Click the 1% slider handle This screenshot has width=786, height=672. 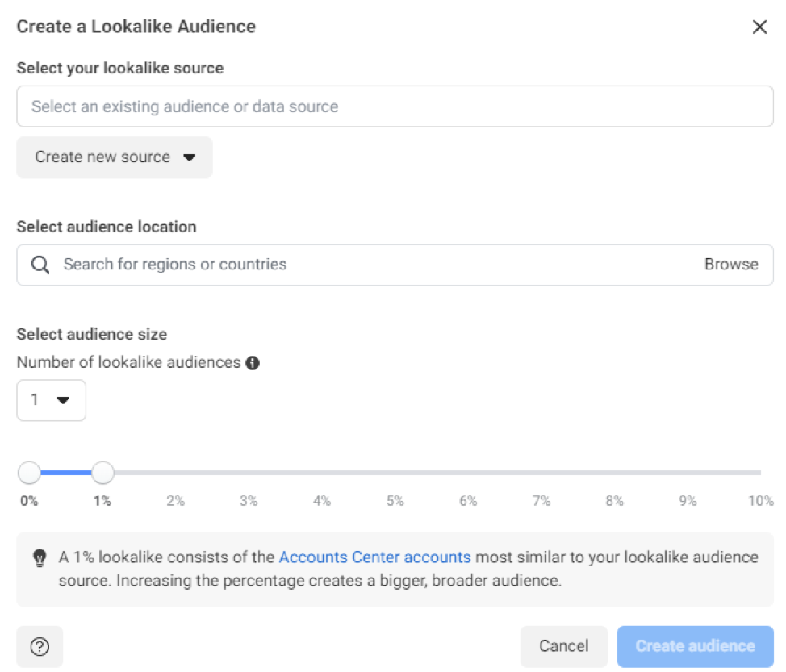coord(102,473)
